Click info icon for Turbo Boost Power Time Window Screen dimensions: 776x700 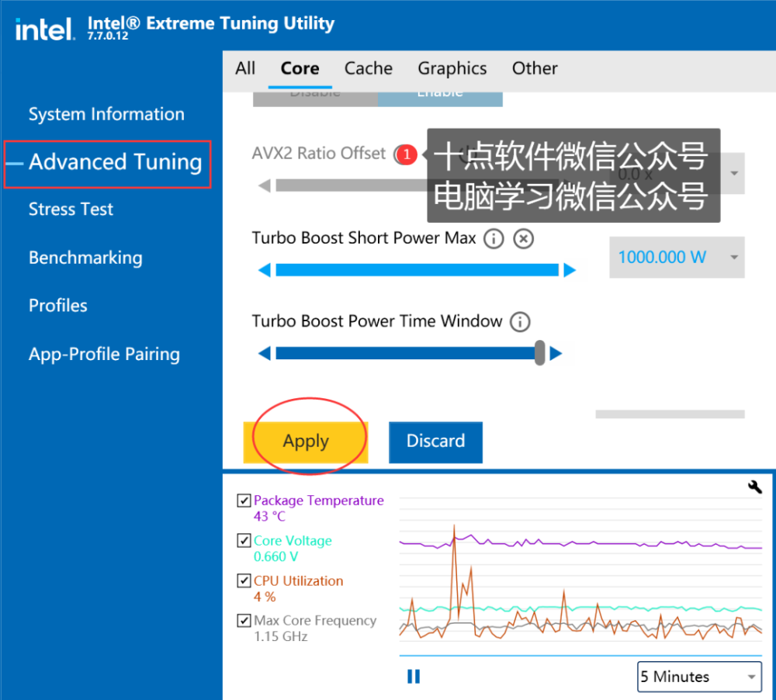click(520, 322)
